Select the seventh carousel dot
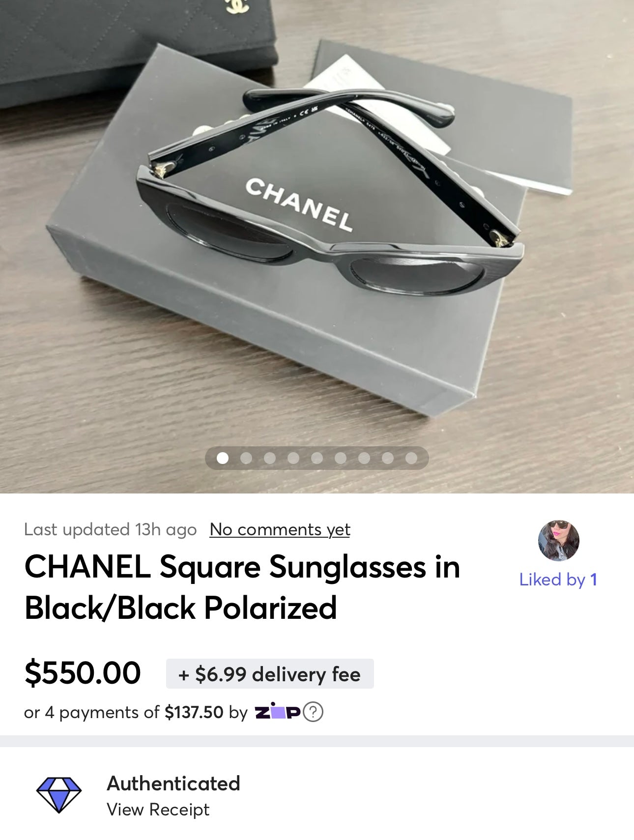 tap(364, 458)
